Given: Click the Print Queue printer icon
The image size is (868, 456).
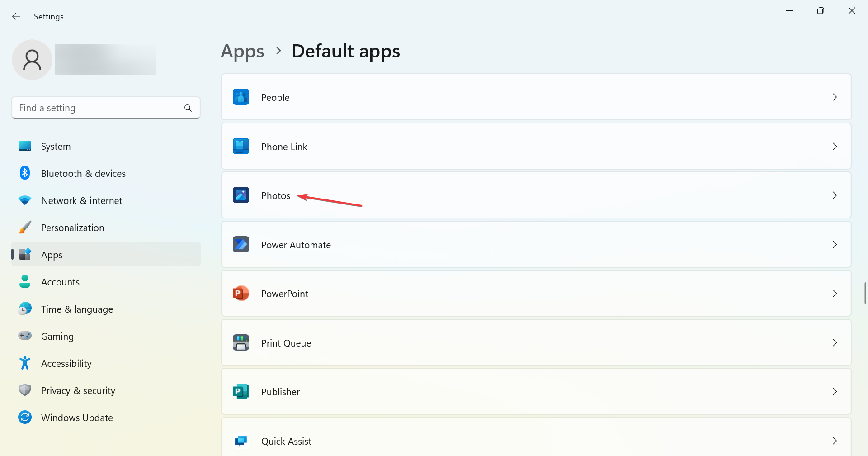Looking at the screenshot, I should point(241,342).
